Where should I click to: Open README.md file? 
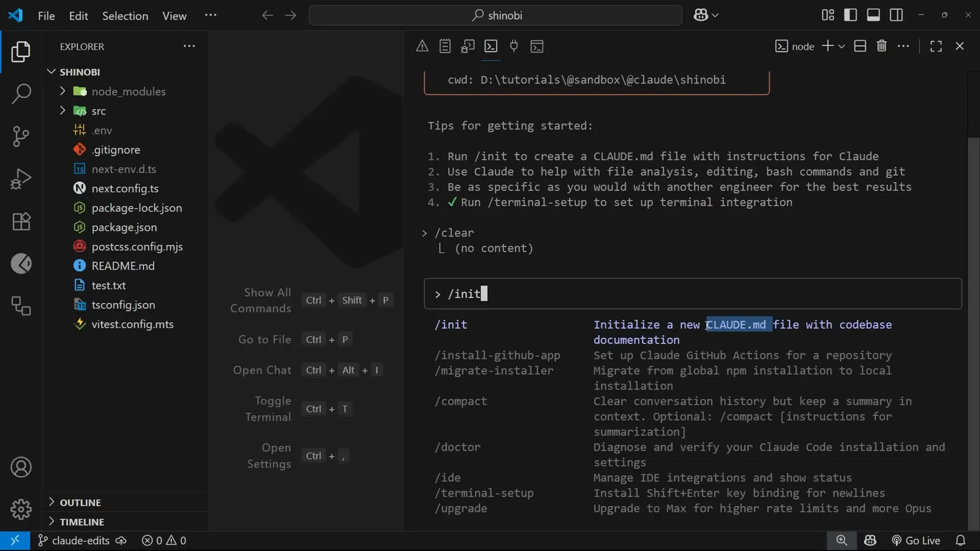pos(123,266)
